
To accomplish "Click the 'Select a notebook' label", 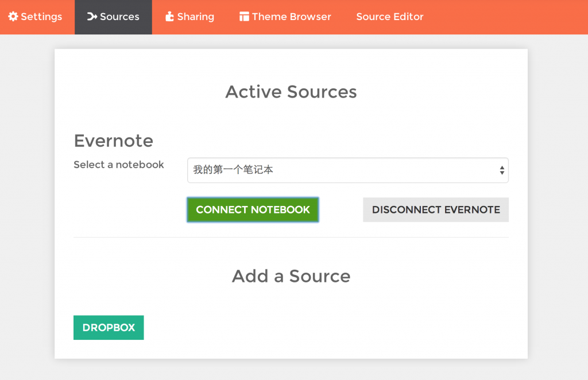I will [119, 165].
